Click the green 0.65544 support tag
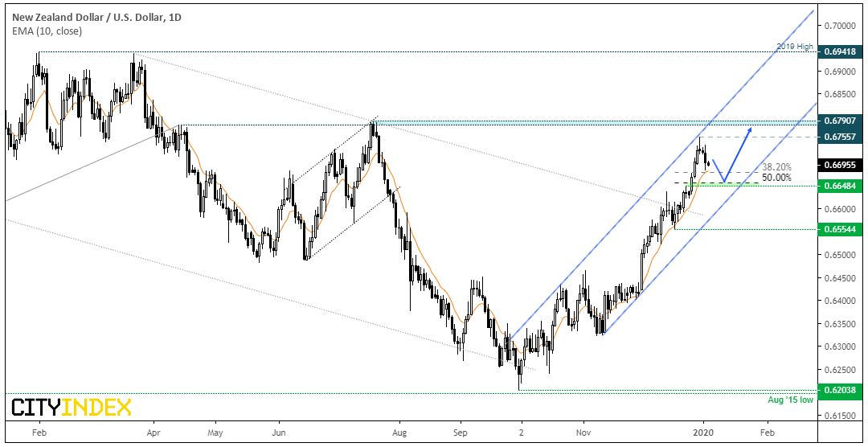The width and height of the screenshot is (868, 447). (841, 229)
